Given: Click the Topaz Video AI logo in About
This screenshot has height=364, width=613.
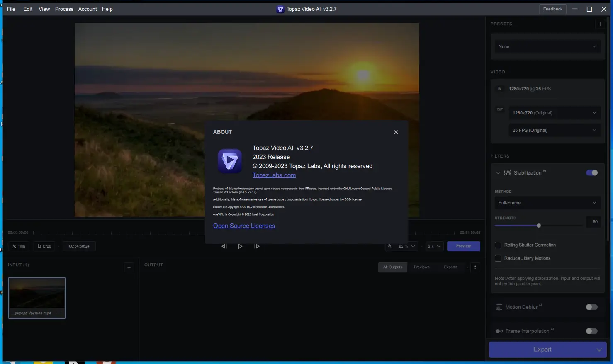Looking at the screenshot, I should pos(230,161).
